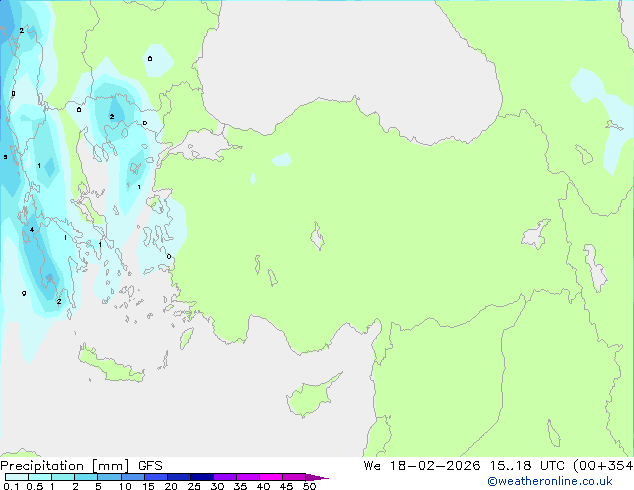Select the 0.1–0.5 mm legend swatch
634x490 pixels.
17,477
